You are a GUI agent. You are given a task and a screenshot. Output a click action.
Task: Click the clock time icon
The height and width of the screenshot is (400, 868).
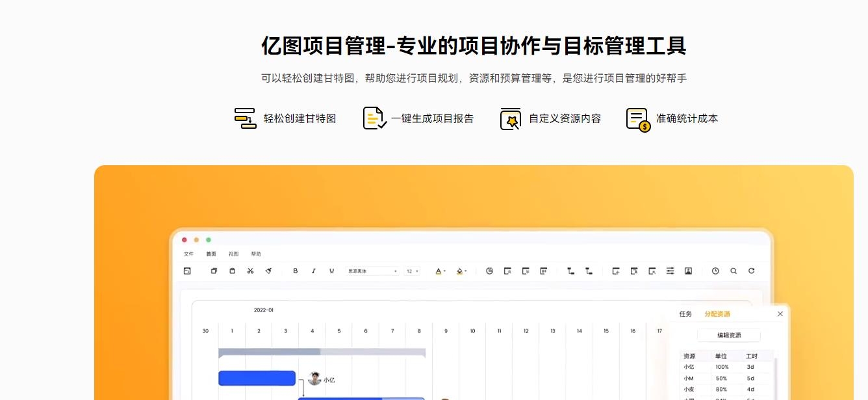coord(715,271)
